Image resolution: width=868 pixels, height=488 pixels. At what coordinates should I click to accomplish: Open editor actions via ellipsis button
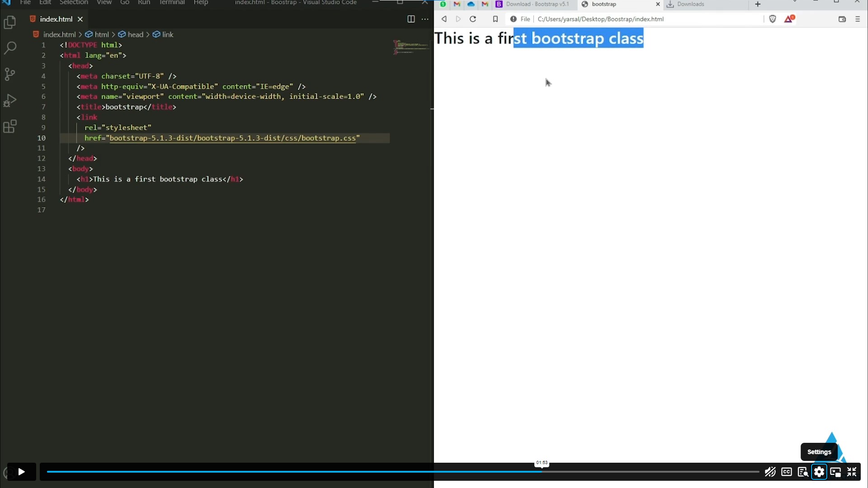(425, 19)
